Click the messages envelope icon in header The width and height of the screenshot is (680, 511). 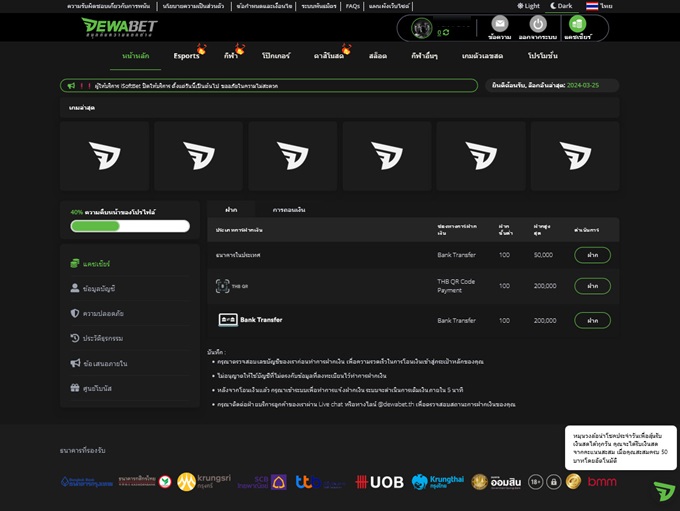click(500, 24)
